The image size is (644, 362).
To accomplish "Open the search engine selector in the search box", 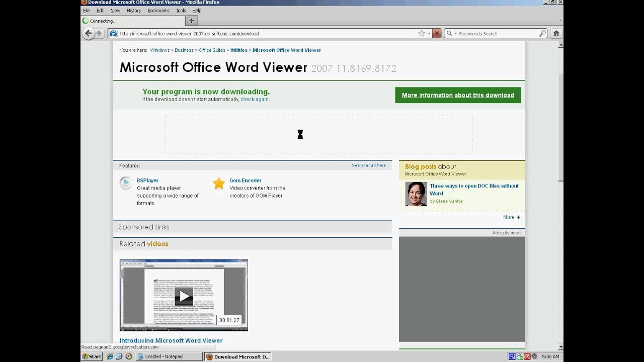I will point(452,34).
